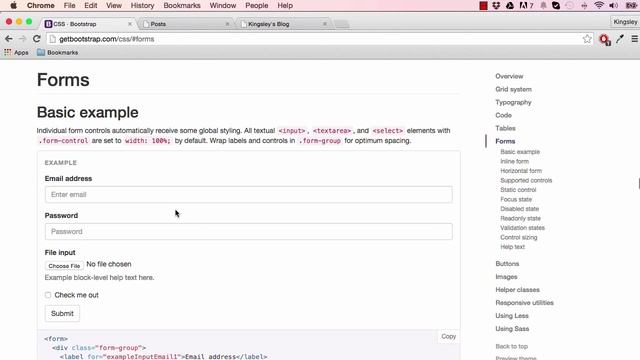This screenshot has width=640, height=360.
Task: Click the notification bell in menu bar
Action: click(x=543, y=6)
